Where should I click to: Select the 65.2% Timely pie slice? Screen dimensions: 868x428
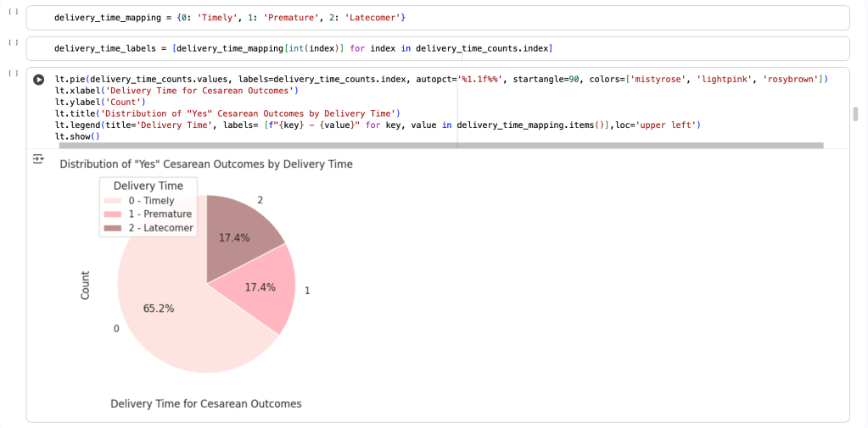click(x=170, y=331)
